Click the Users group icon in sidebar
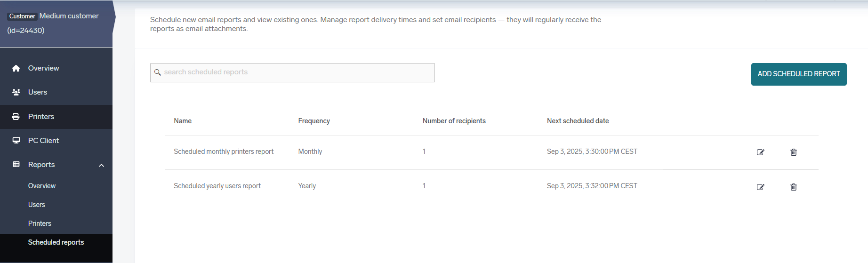 [16, 92]
